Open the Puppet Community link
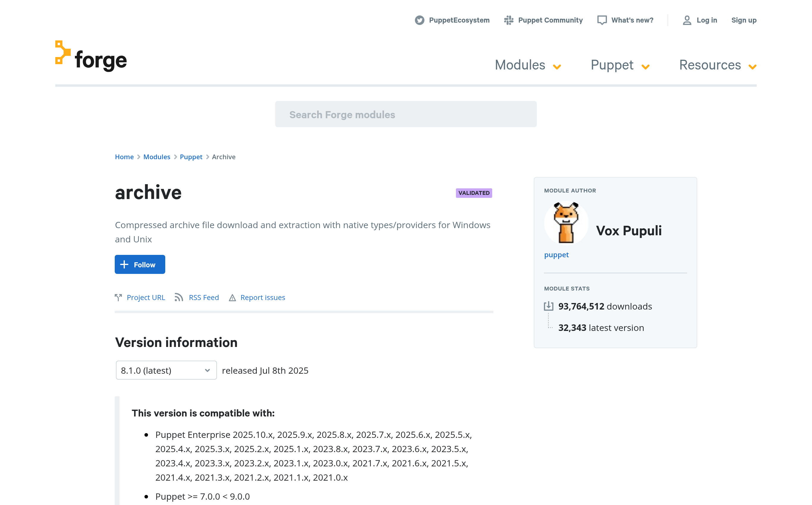This screenshot has width=812, height=505. coord(550,20)
